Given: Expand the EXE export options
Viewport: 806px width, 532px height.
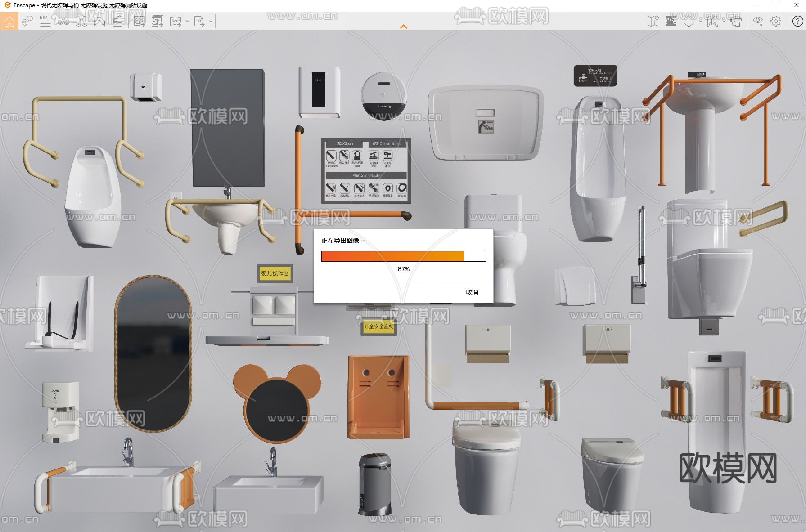Looking at the screenshot, I should [210, 21].
